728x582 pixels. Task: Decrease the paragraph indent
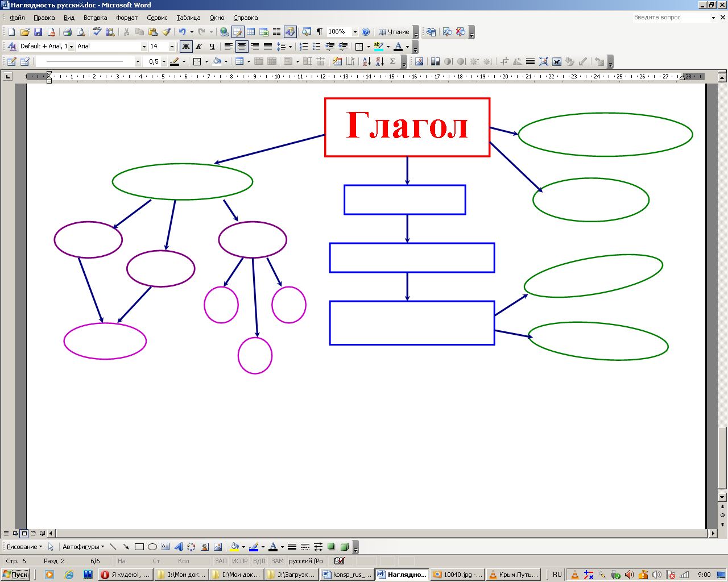tap(330, 47)
